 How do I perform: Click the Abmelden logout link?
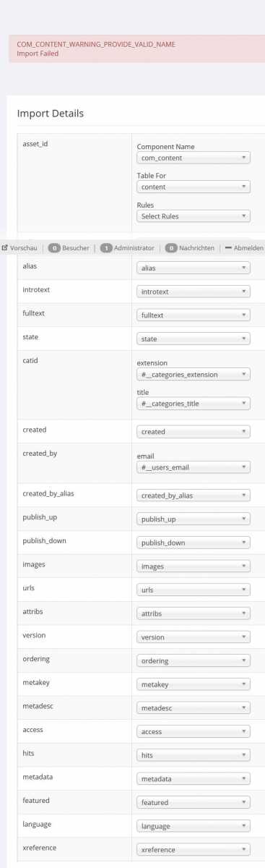pos(248,248)
